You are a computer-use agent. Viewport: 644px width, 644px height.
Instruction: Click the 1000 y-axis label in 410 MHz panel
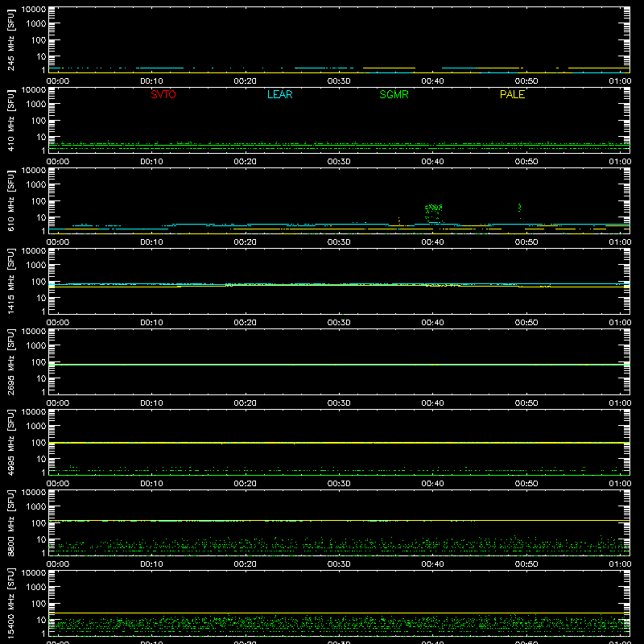[36, 105]
